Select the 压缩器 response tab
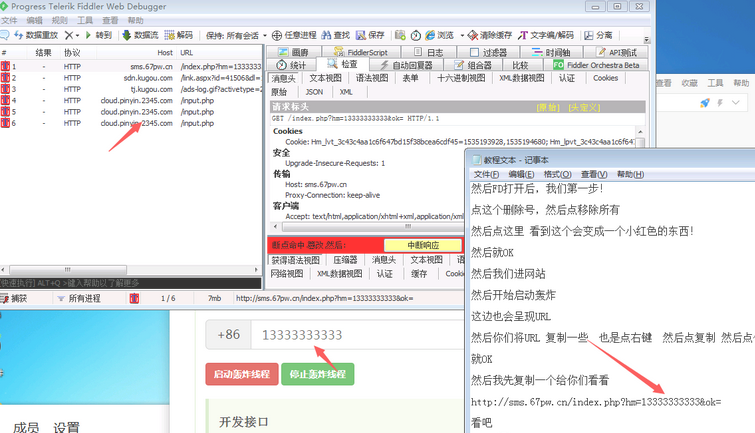 point(345,260)
